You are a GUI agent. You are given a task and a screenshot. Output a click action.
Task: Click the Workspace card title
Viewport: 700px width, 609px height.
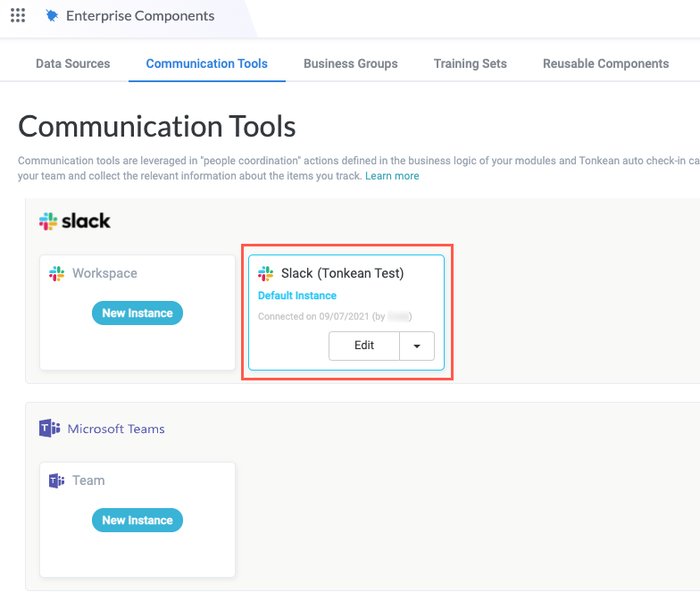coord(105,273)
